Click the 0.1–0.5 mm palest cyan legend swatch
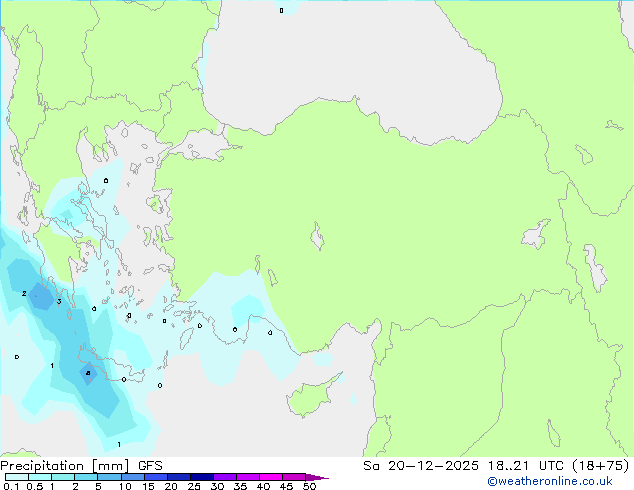The width and height of the screenshot is (634, 490). (x=17, y=477)
